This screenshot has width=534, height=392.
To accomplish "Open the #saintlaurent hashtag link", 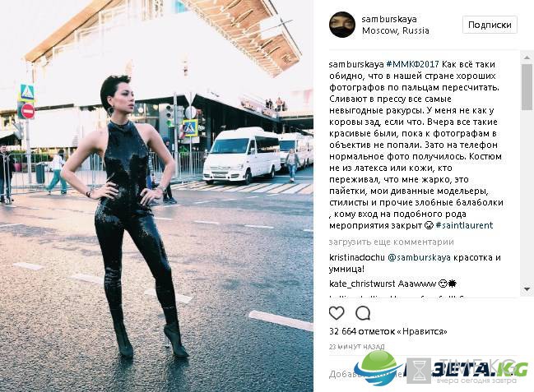I will pyautogui.click(x=464, y=225).
